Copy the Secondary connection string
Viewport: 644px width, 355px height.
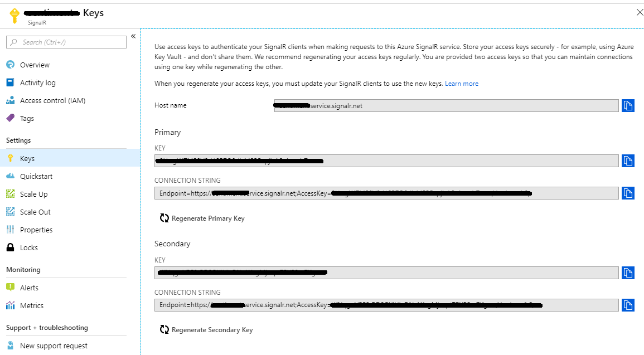click(x=628, y=305)
